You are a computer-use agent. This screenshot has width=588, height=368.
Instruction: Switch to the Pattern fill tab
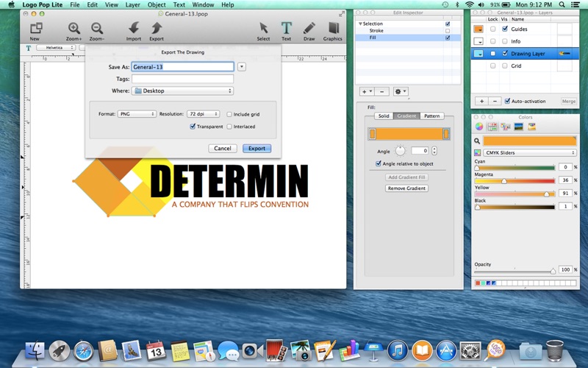(x=432, y=116)
